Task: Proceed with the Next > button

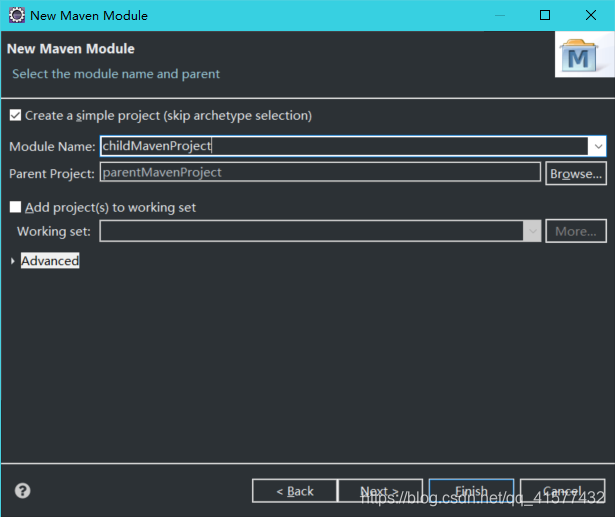Action: tap(380, 491)
